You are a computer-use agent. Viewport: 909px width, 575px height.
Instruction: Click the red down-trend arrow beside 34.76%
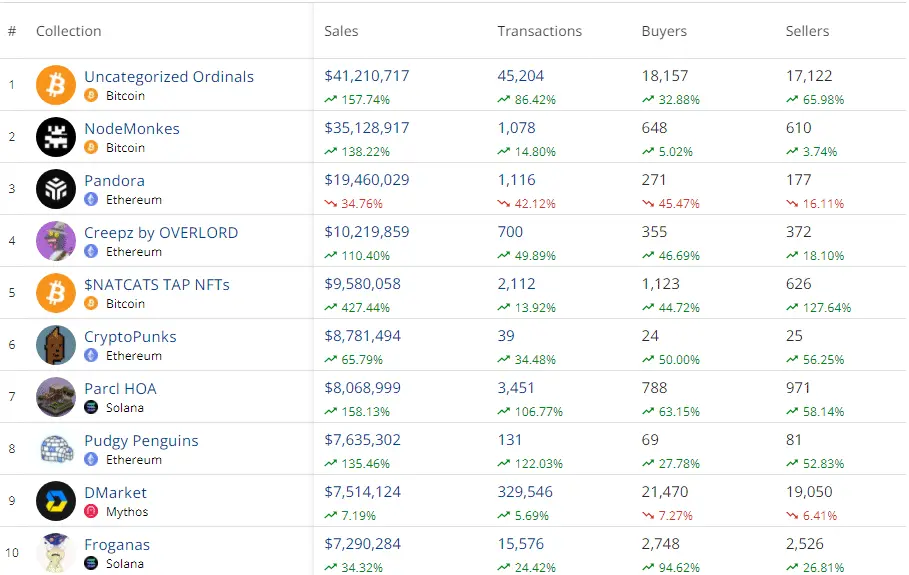[330, 203]
